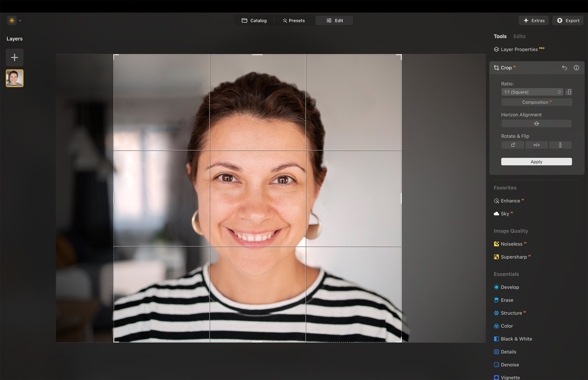
Task: Go to the Presets tab
Action: tap(294, 21)
